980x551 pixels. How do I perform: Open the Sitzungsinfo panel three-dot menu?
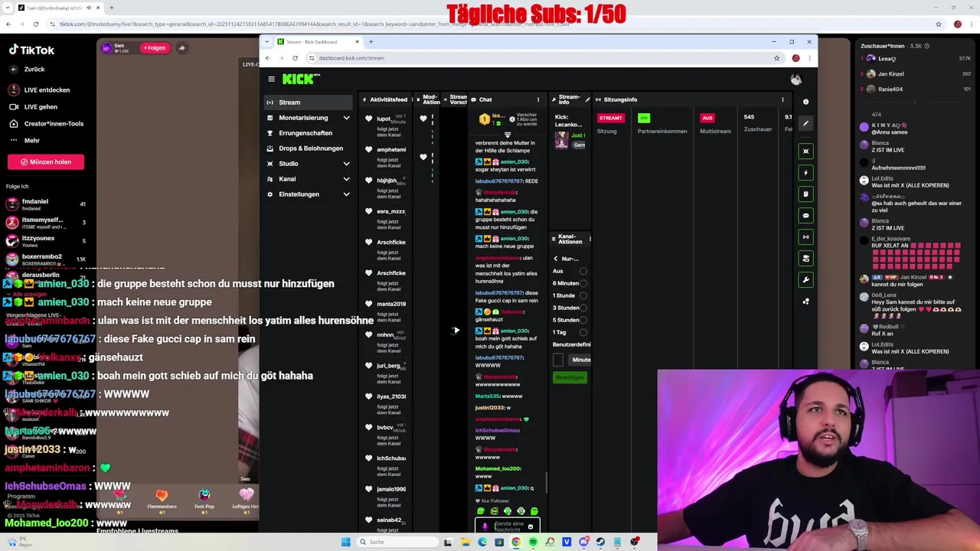point(782,99)
